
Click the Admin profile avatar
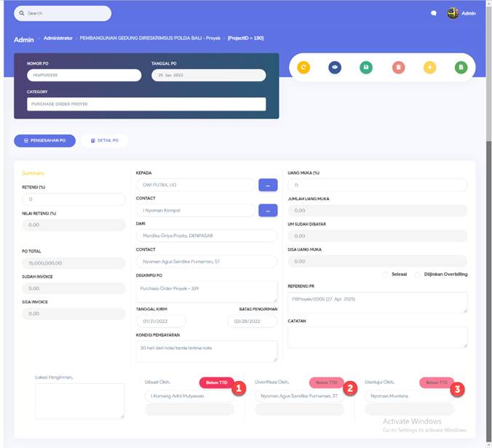tap(453, 13)
